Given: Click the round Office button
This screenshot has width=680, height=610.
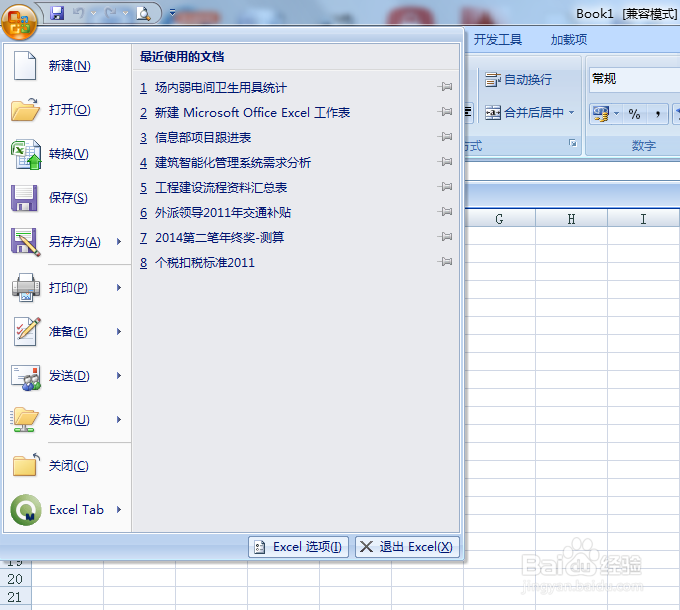Looking at the screenshot, I should click(x=19, y=22).
